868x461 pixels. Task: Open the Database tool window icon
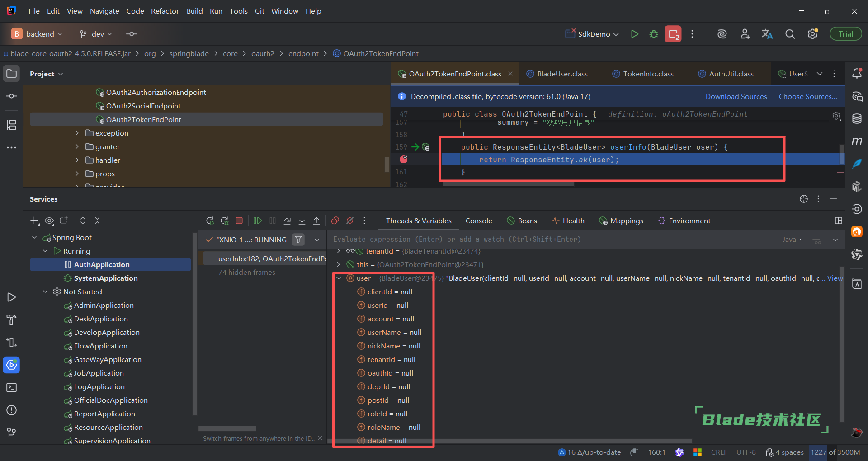point(857,119)
